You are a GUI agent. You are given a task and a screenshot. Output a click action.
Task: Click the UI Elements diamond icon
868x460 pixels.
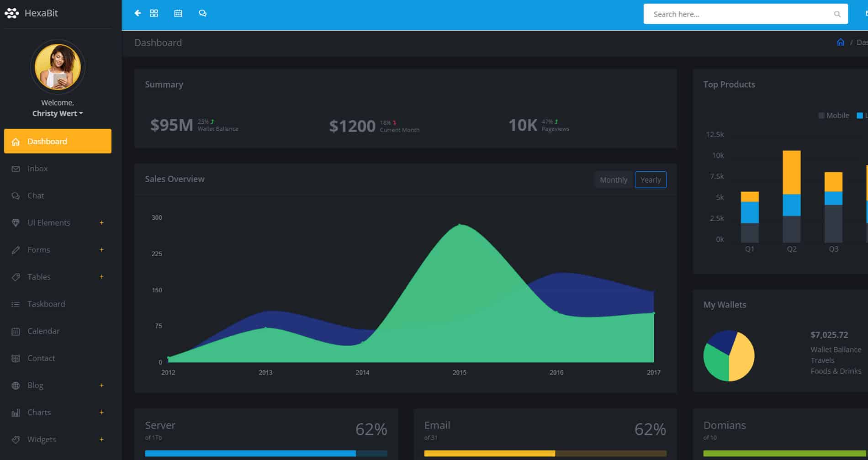pos(16,223)
